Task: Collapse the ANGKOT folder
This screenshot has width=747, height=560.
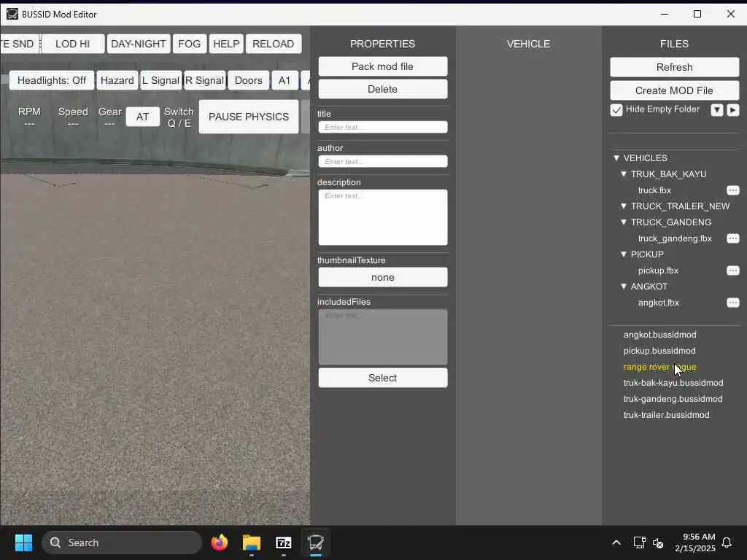Action: (x=624, y=286)
